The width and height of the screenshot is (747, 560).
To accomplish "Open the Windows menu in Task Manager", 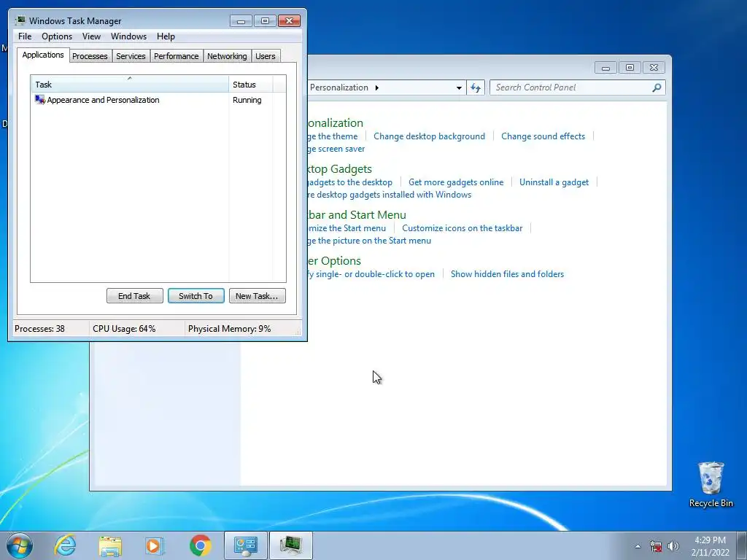I will pyautogui.click(x=128, y=36).
